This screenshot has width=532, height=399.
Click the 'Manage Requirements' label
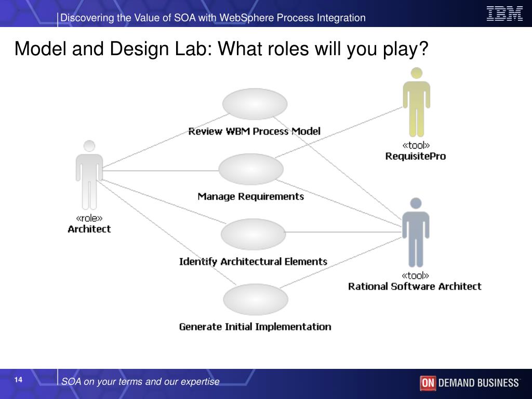251,196
